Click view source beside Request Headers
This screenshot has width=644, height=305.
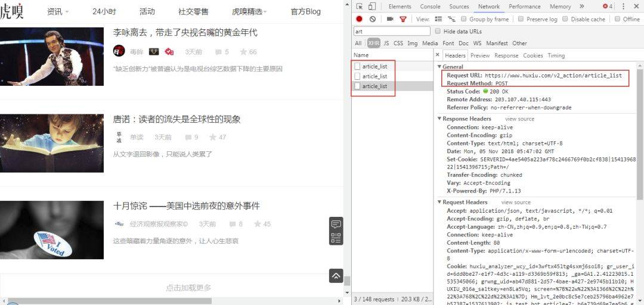516,202
